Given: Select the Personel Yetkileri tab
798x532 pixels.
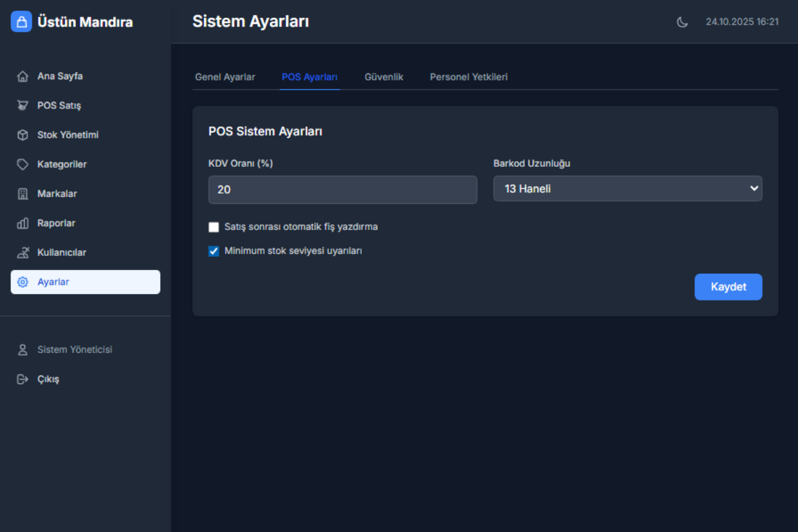Looking at the screenshot, I should click(469, 76).
